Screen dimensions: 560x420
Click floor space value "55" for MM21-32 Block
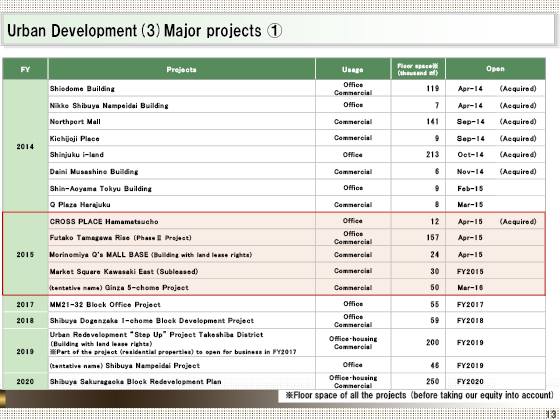click(435, 304)
